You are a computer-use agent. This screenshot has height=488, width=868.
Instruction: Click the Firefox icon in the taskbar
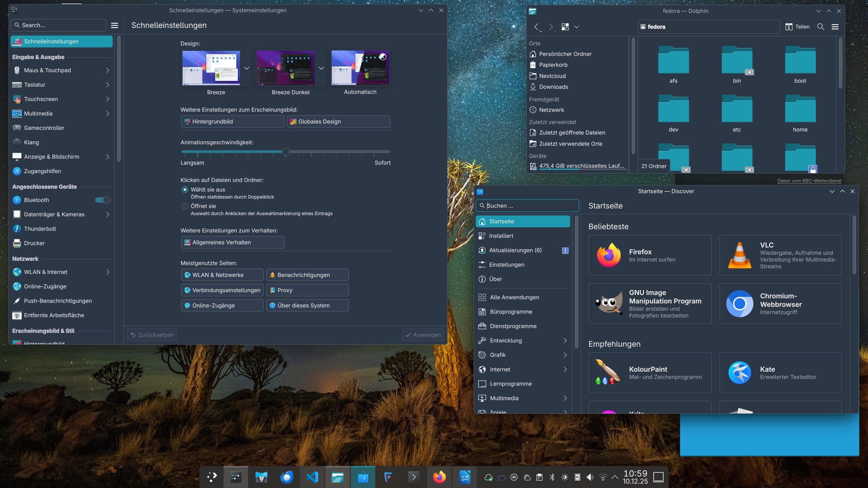439,477
